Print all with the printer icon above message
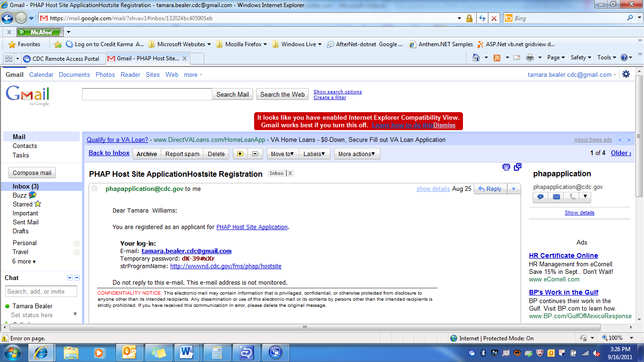The height and width of the screenshot is (362, 644). pos(506,167)
